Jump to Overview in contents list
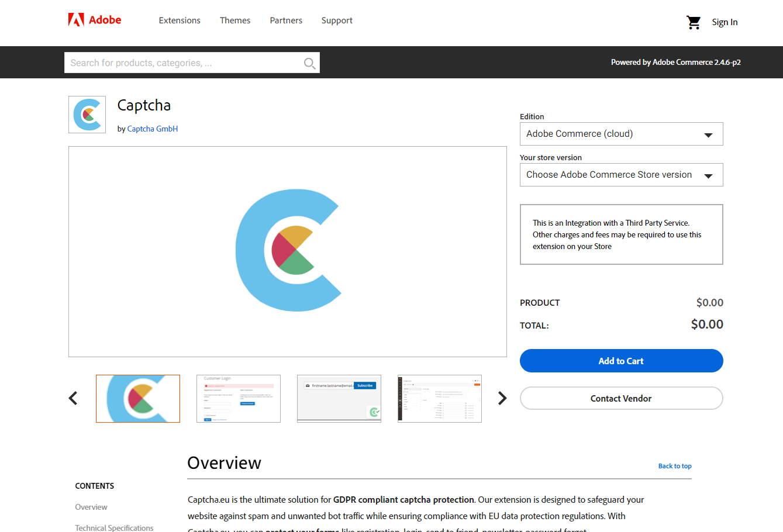 click(91, 507)
